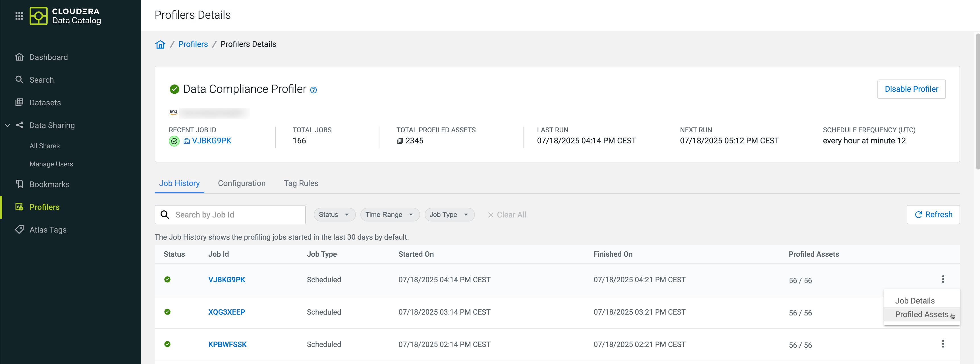Open job link XQG3XEEP

[x=226, y=312]
